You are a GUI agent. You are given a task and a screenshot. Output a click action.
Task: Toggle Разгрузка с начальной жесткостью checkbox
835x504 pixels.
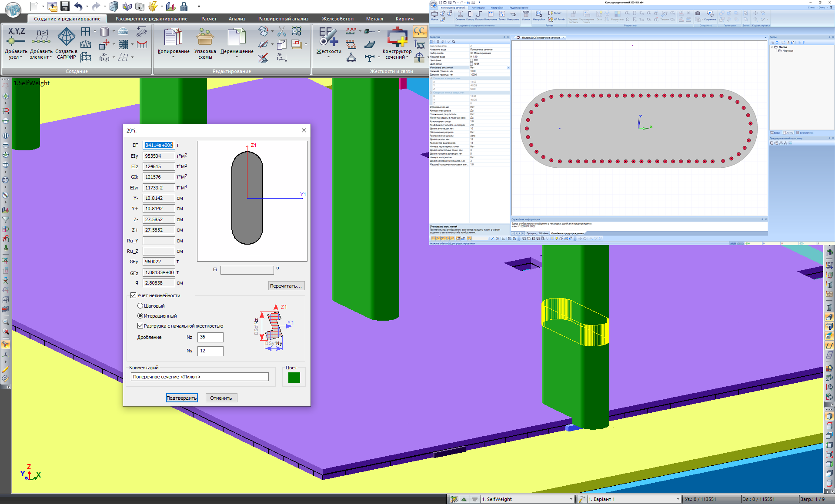tap(140, 326)
